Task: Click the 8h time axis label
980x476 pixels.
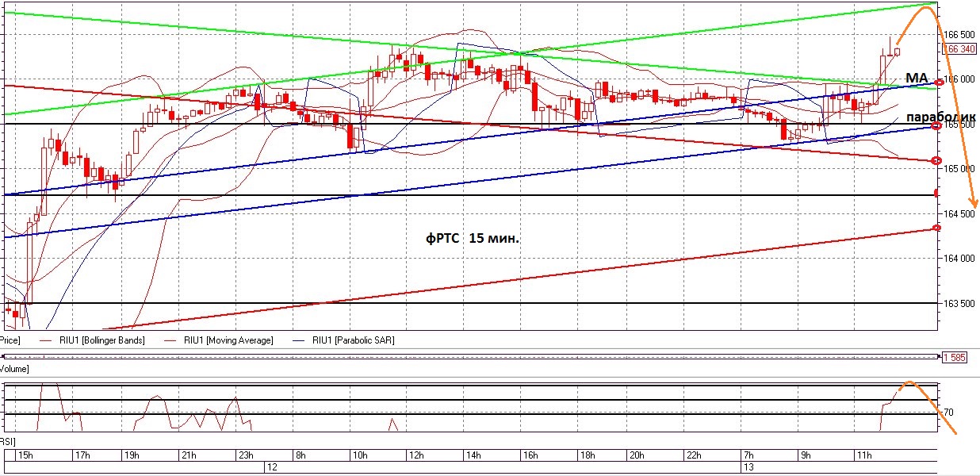Action: [301, 455]
